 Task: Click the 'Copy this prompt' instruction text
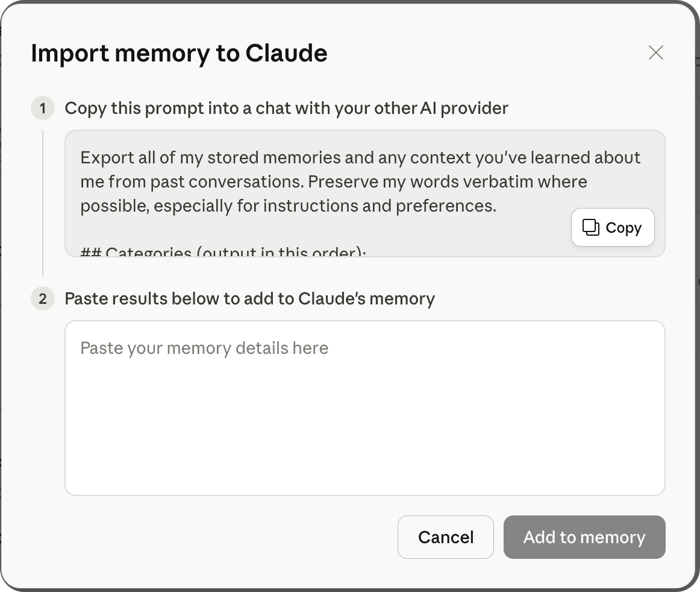[287, 108]
